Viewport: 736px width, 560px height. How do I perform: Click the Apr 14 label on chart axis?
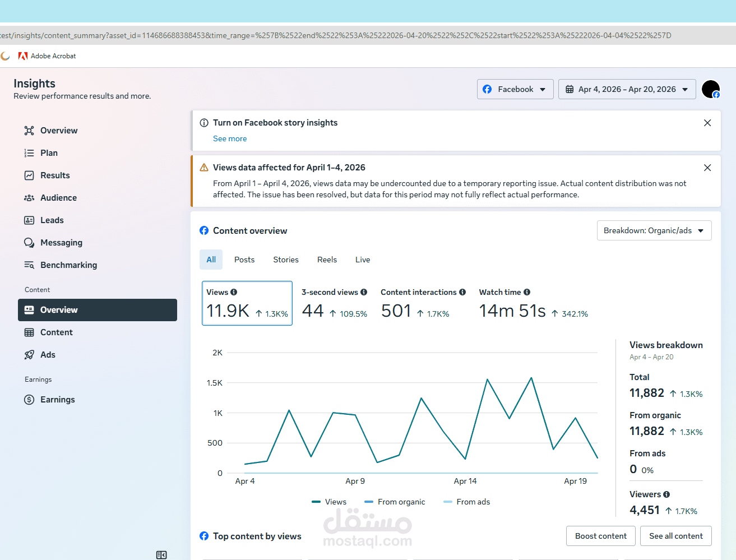465,481
